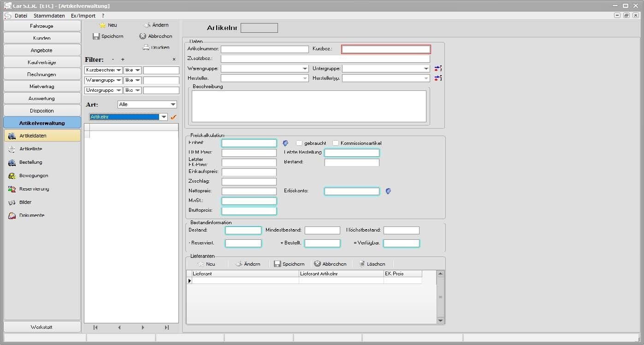644x345 pixels.
Task: Click the lookup icon beside Erlöskonto field
Action: 388,191
